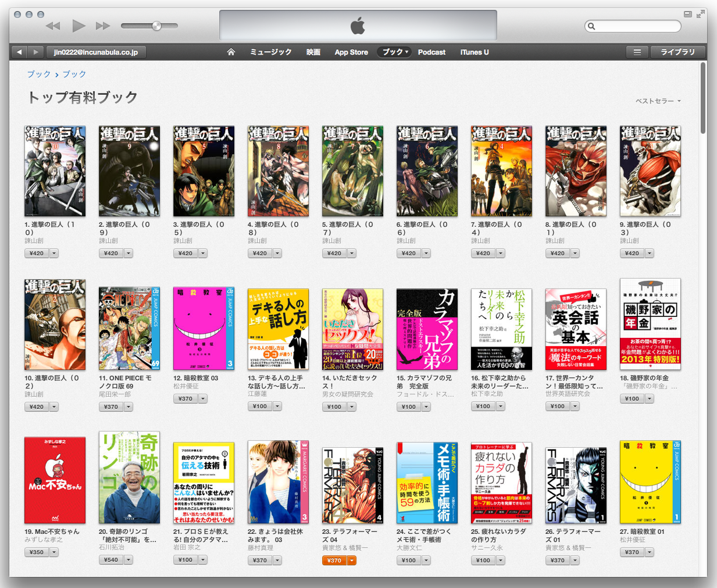Viewport: 717px width, 588px height.
Task: Click the vertical scrollbar
Action: coord(703,98)
